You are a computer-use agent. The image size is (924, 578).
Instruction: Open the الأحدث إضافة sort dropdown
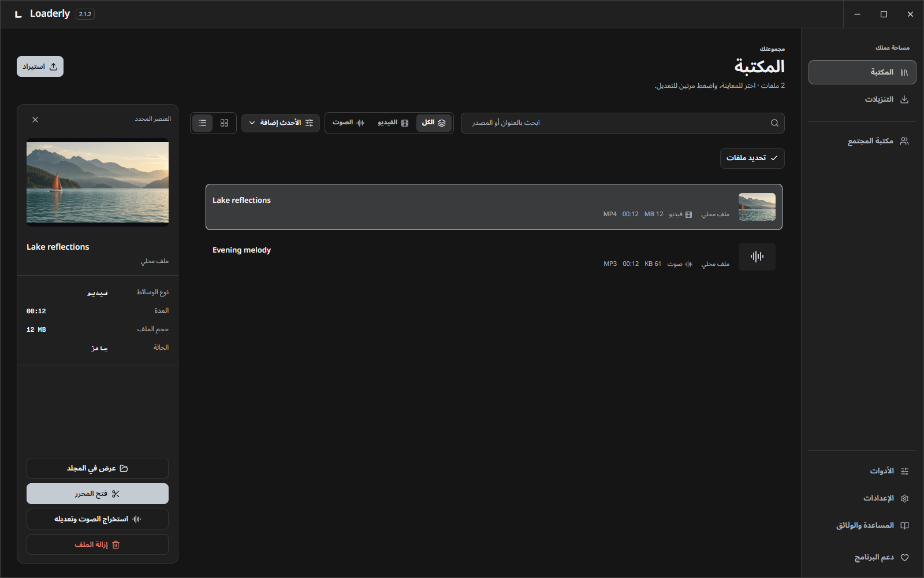pyautogui.click(x=281, y=123)
